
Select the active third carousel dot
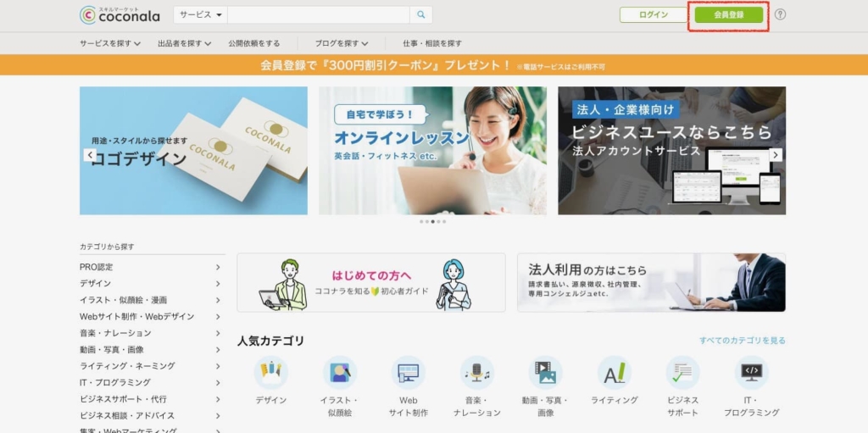(x=432, y=221)
